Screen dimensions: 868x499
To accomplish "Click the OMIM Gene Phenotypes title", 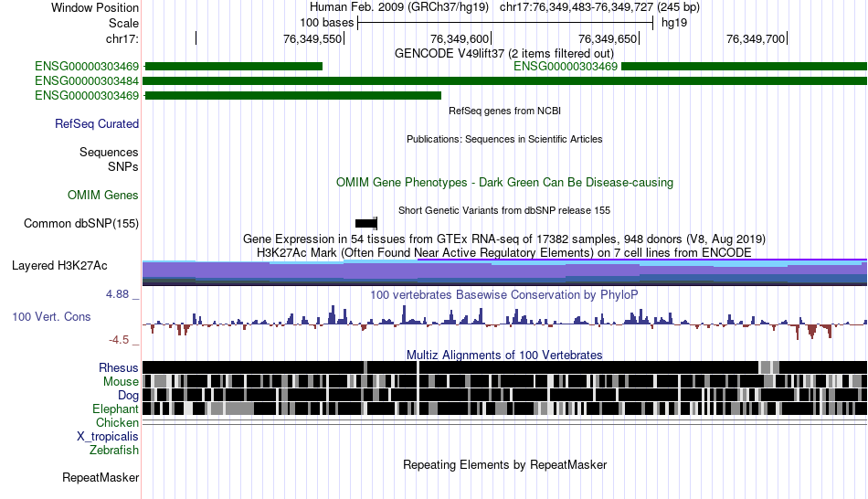I will tap(505, 182).
